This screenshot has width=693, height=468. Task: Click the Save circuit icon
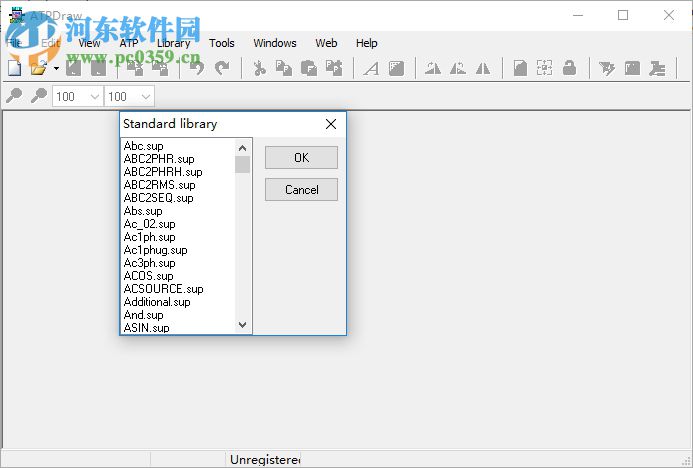pyautogui.click(x=73, y=68)
